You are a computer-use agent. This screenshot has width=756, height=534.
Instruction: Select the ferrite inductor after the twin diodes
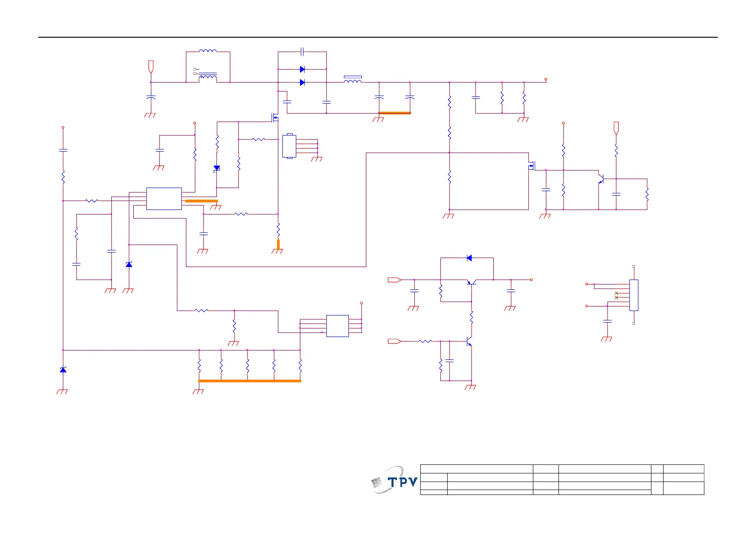click(x=353, y=79)
